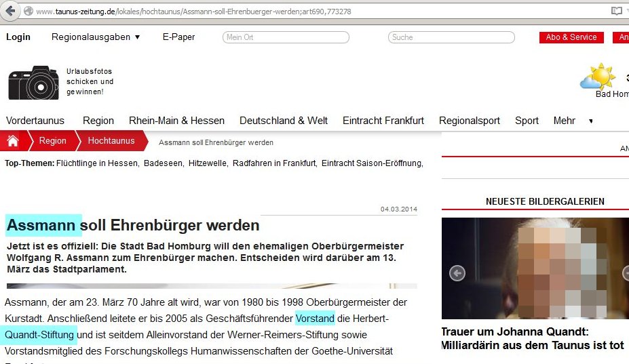Click the sunny weather icon
This screenshot has height=364, width=629.
point(597,77)
